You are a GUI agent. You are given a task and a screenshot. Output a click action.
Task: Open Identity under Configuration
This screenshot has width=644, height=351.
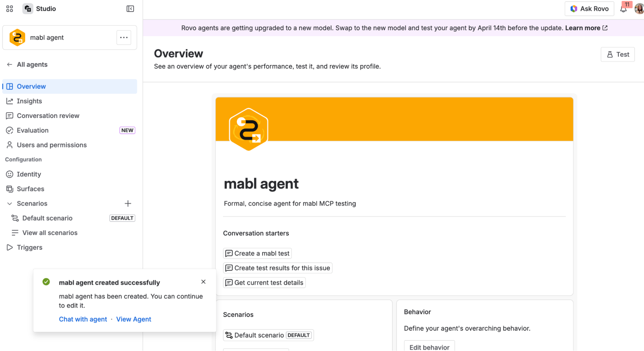click(x=29, y=174)
